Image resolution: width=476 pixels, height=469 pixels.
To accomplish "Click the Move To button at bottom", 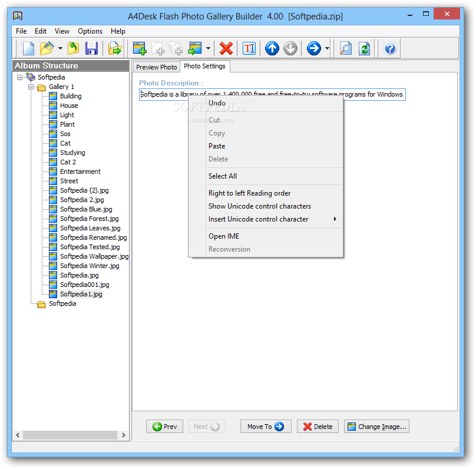I will tap(266, 427).
